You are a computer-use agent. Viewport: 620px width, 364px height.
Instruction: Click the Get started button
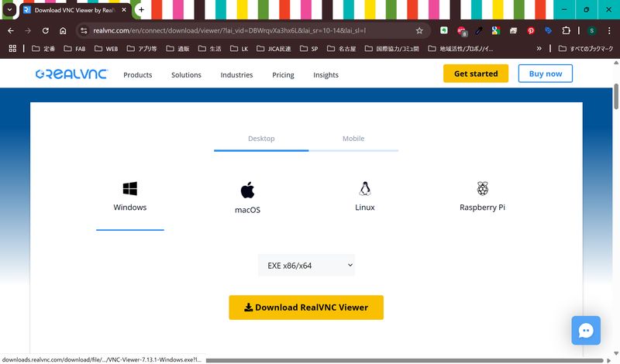[476, 74]
